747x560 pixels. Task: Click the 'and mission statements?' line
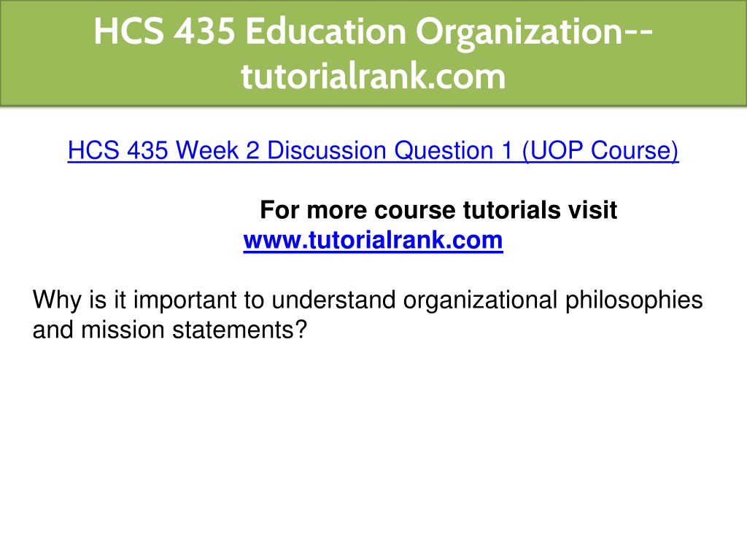pos(169,330)
